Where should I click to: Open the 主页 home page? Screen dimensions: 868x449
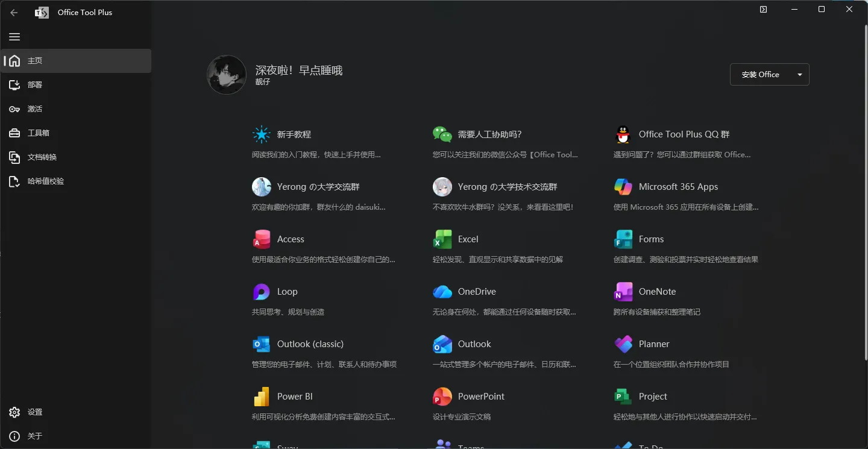(x=76, y=61)
